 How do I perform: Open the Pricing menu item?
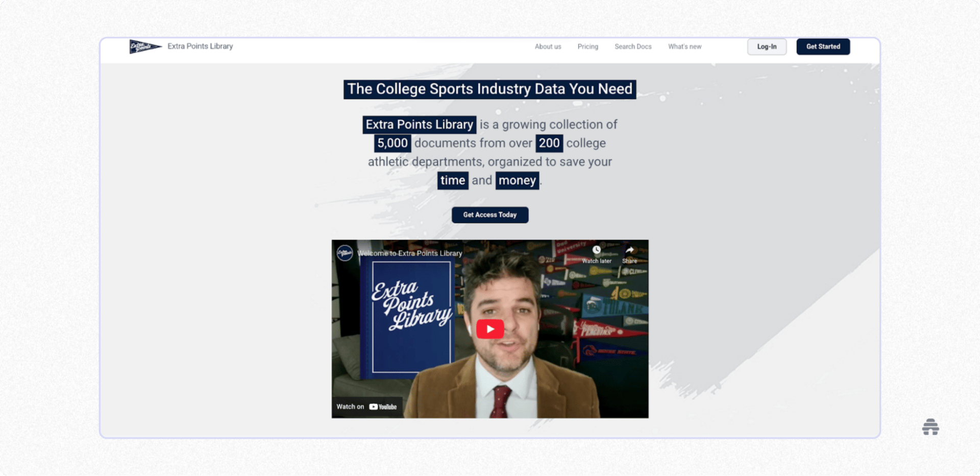coord(587,46)
